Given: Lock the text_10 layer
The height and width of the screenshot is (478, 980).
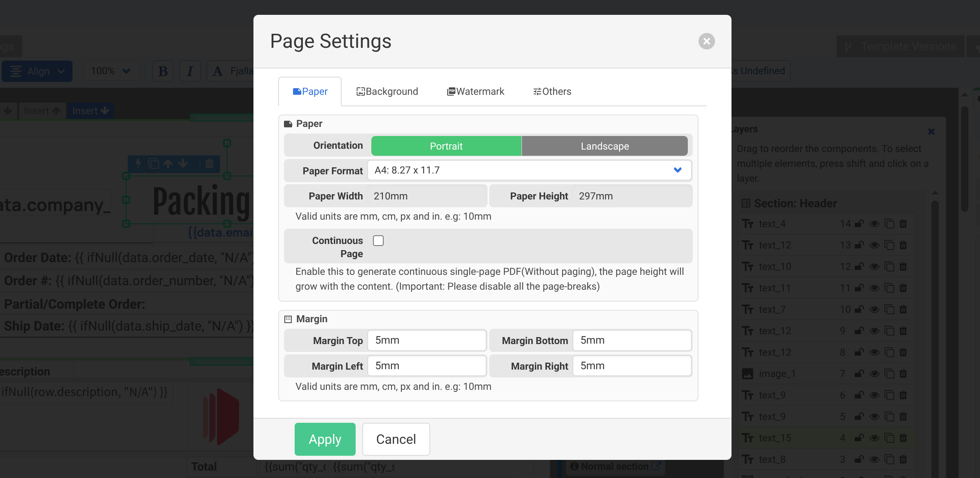Looking at the screenshot, I should pos(859,267).
